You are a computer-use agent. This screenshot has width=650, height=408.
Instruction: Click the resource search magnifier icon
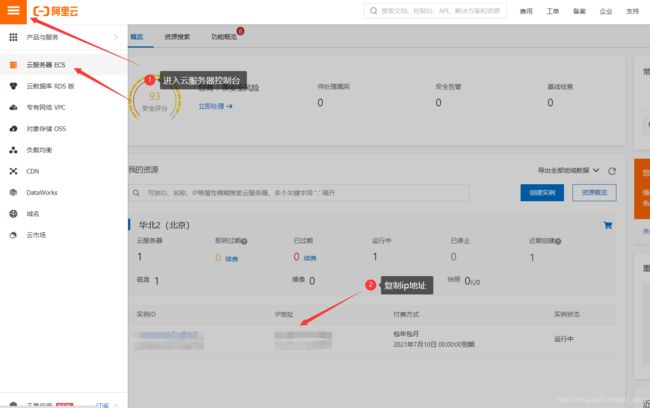point(136,193)
